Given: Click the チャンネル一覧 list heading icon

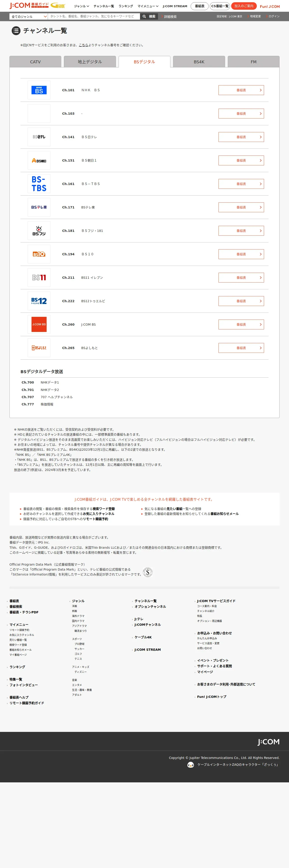Looking at the screenshot, I should click(x=16, y=31).
